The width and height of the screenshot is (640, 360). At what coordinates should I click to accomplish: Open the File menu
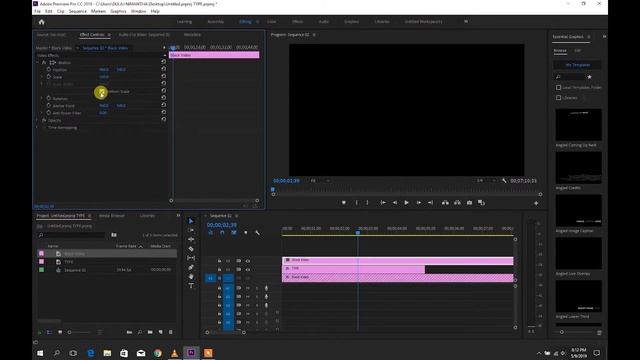pos(37,11)
